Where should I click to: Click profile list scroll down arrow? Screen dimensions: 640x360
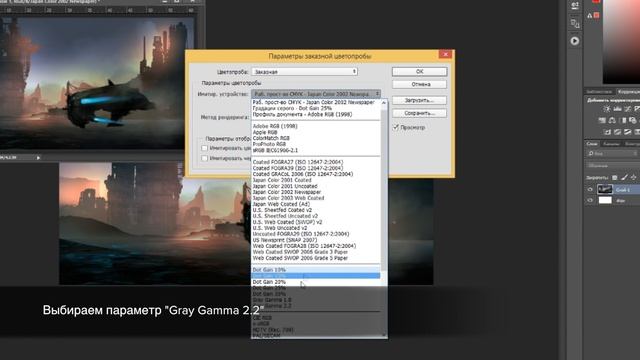384,335
